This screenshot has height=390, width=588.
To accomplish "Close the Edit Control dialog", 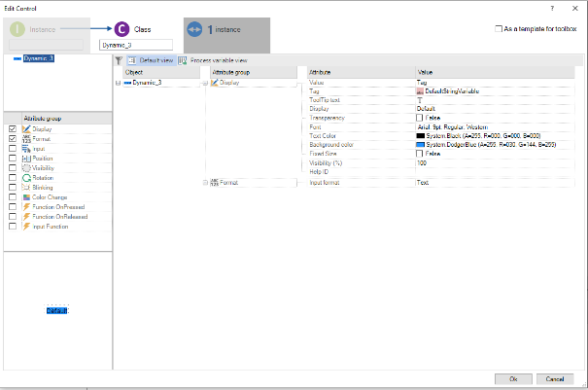I will click(x=574, y=8).
